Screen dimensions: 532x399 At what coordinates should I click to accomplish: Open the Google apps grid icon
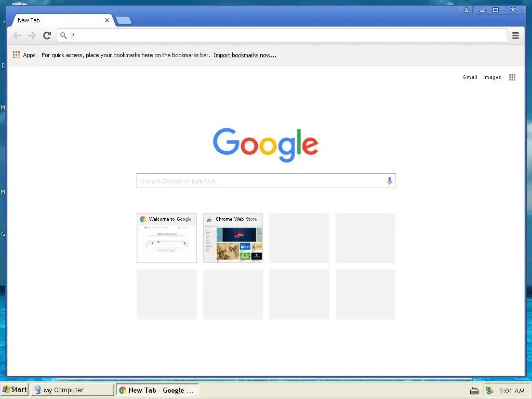pos(512,77)
